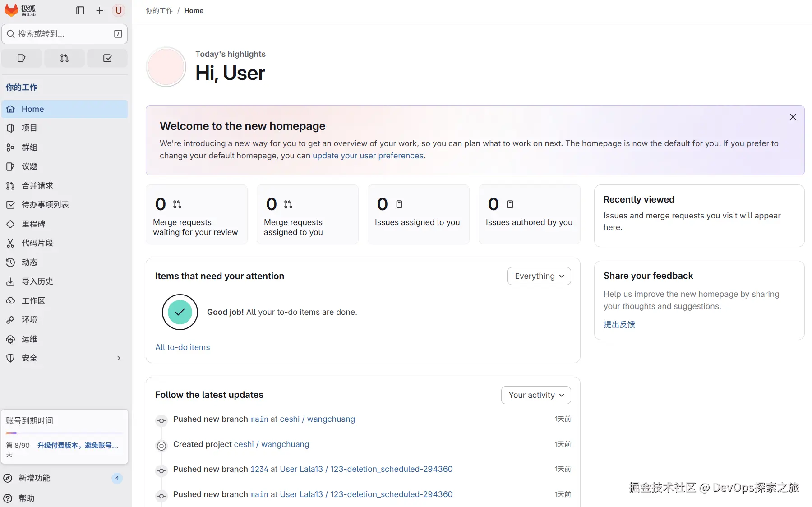Open the All to-do items link

(182, 347)
